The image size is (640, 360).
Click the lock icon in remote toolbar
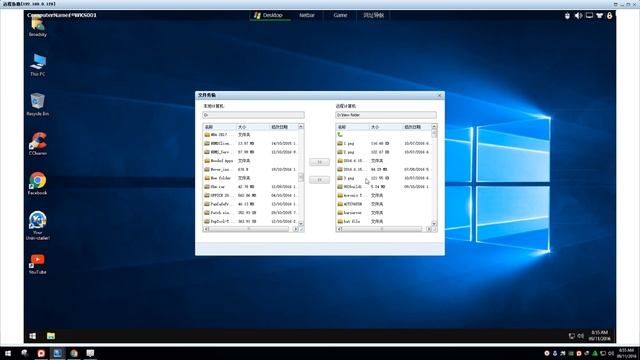coord(609,16)
